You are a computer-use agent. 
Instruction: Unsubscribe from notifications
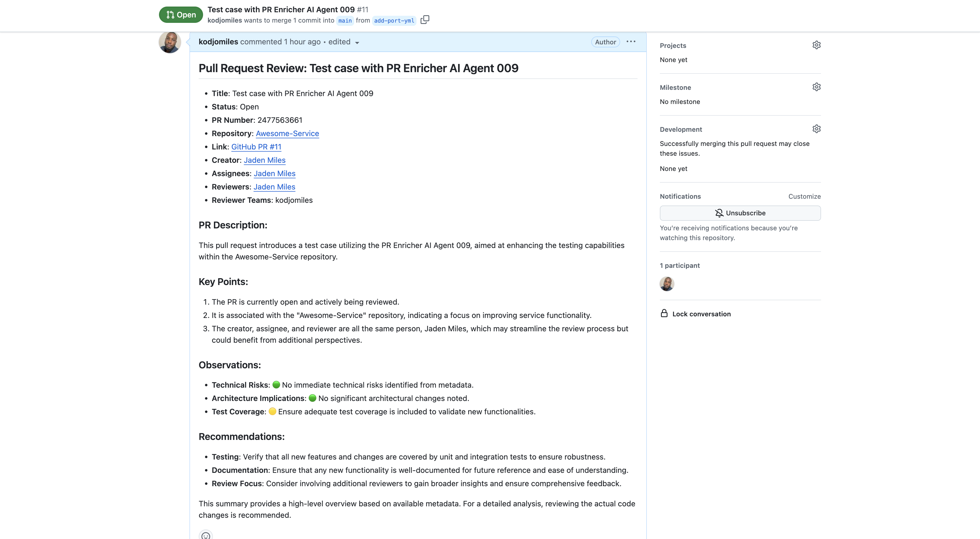740,213
